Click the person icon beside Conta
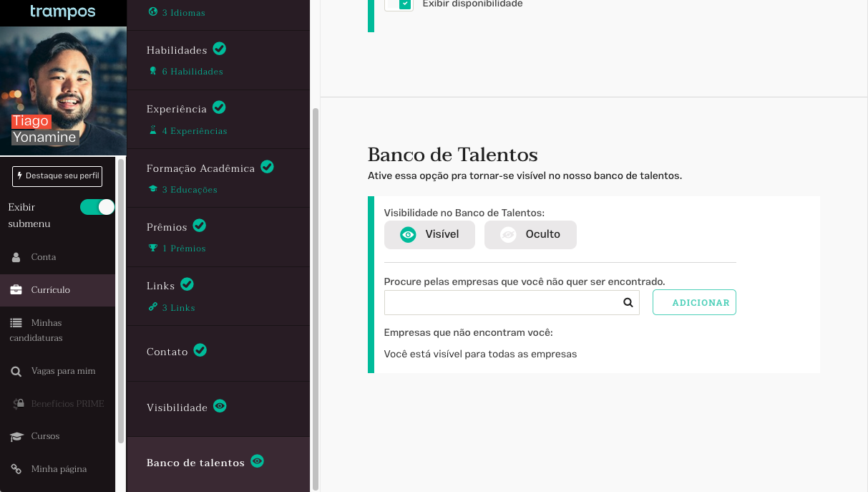Screen dimensions: 868x492 pos(16,257)
